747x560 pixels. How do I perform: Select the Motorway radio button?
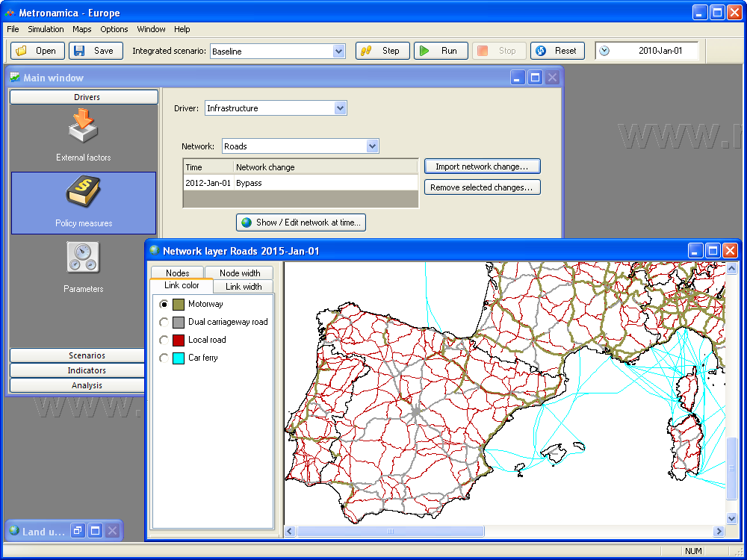[164, 305]
